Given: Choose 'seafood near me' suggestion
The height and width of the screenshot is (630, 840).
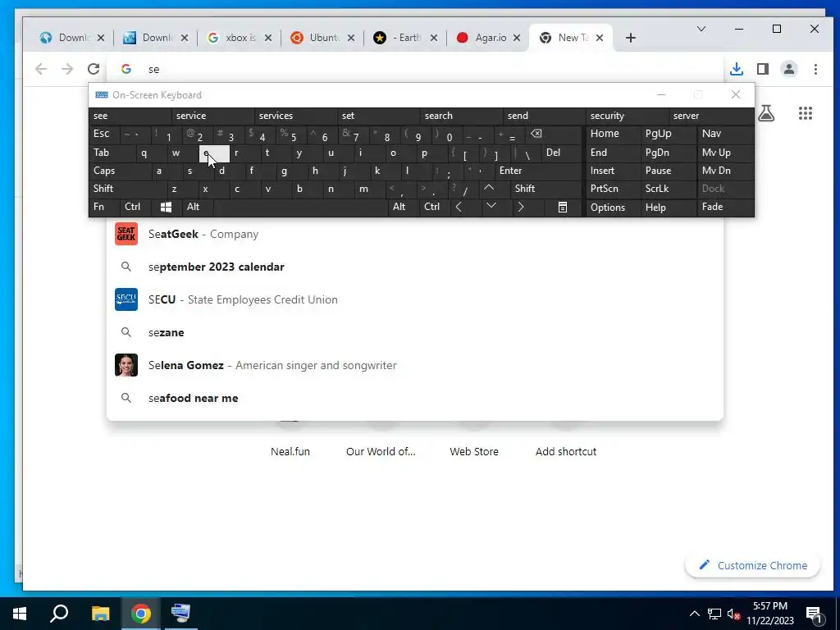Looking at the screenshot, I should click(x=414, y=398).
